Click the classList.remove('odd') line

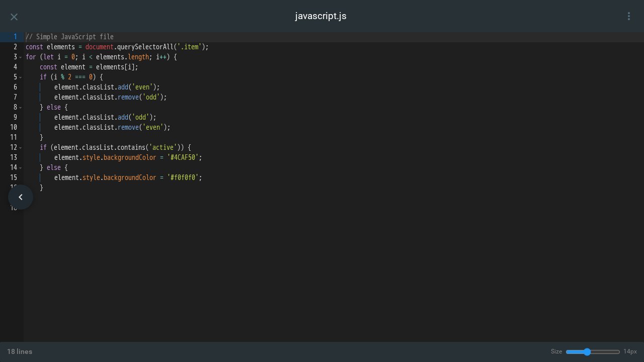pos(110,97)
